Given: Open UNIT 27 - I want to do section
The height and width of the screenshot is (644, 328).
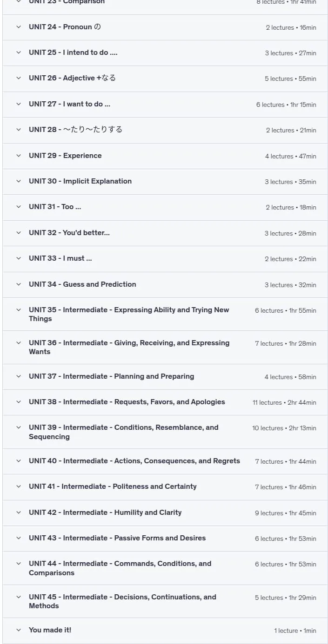Looking at the screenshot, I should pyautogui.click(x=165, y=105).
